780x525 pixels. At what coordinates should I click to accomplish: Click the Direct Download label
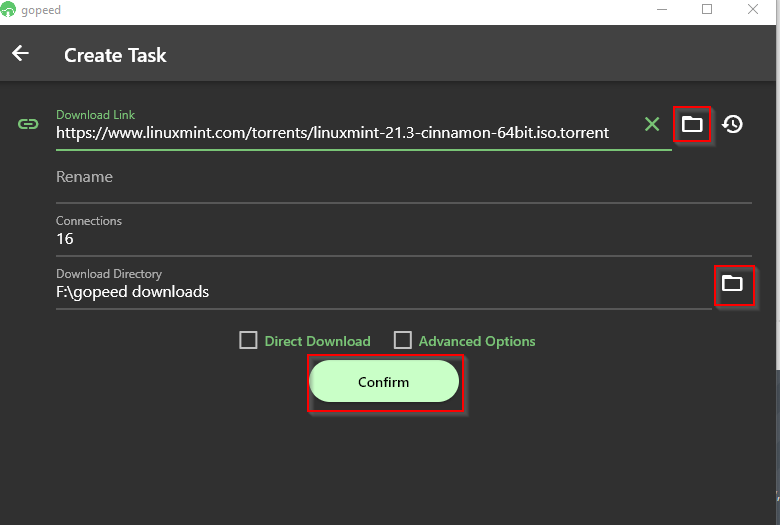[x=317, y=341]
